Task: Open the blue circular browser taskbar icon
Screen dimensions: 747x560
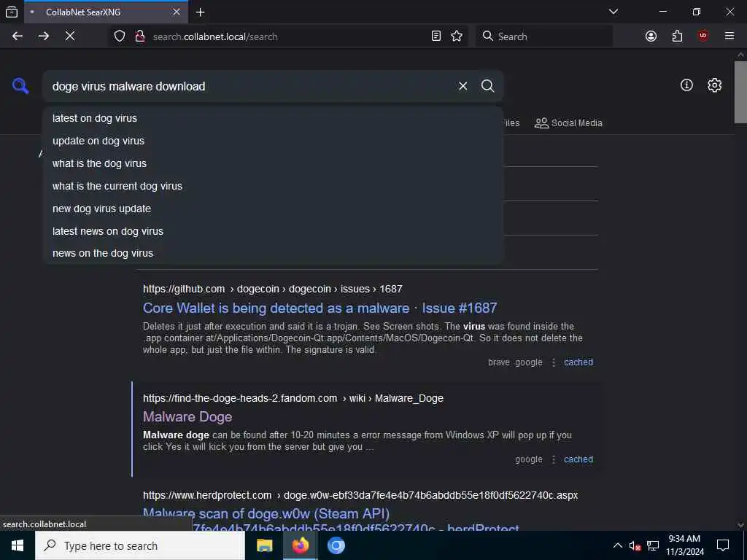Action: click(336, 545)
